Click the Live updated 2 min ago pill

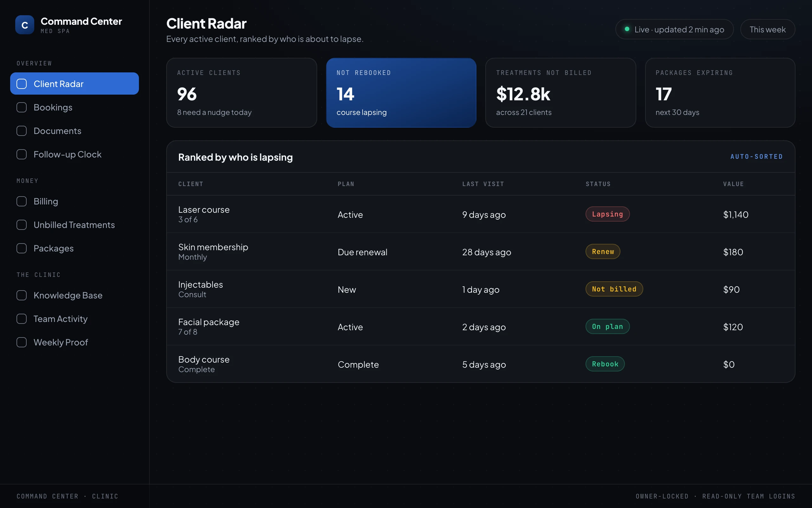(674, 29)
